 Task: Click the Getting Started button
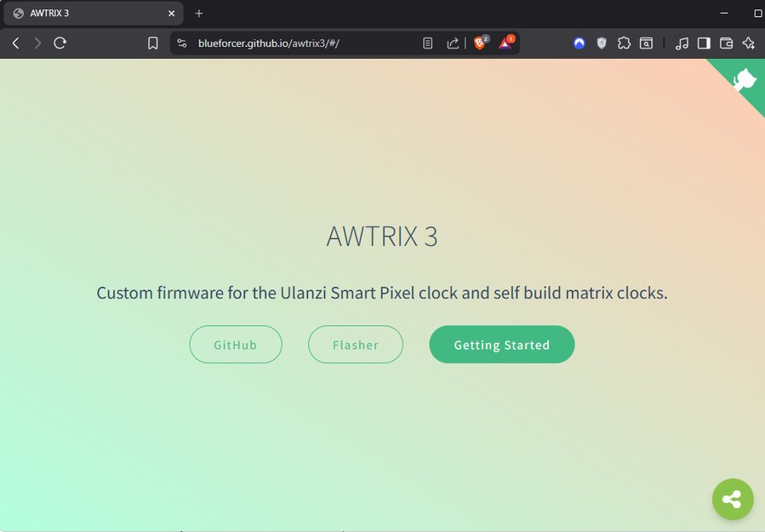tap(501, 344)
